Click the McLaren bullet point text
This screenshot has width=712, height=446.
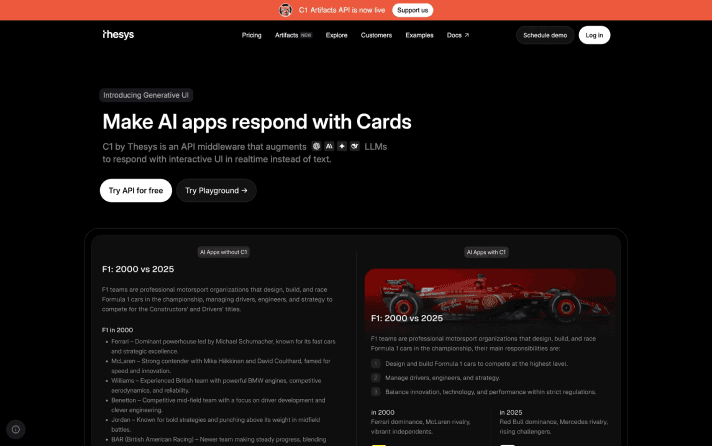tap(221, 366)
